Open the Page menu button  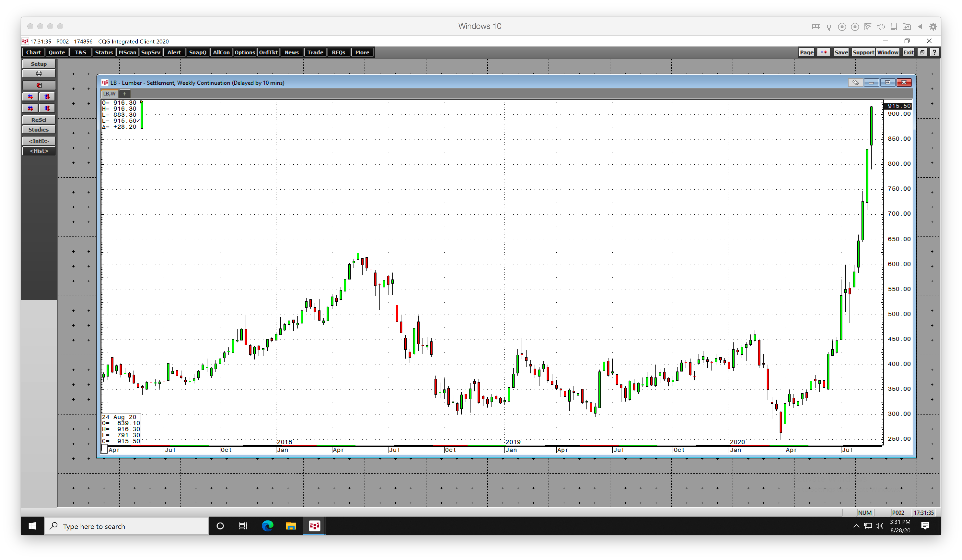pyautogui.click(x=807, y=52)
